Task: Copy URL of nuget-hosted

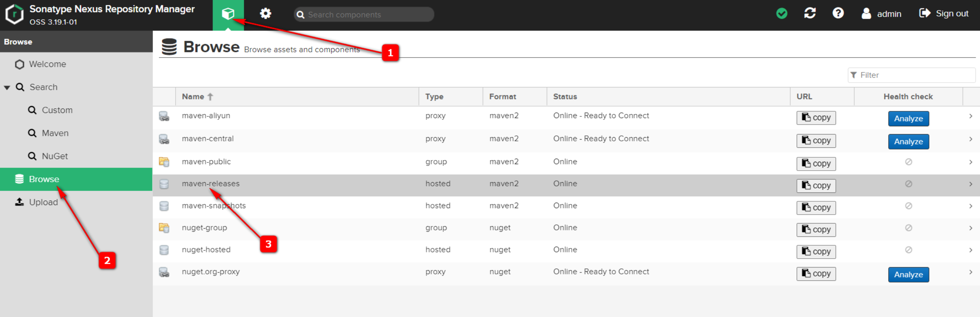Action: point(816,252)
